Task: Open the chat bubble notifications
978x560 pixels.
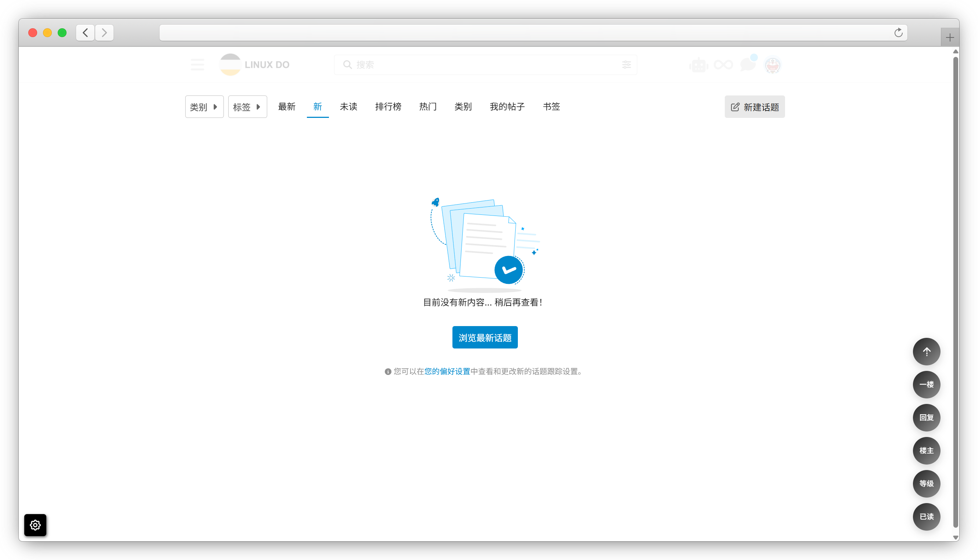Action: click(x=748, y=64)
